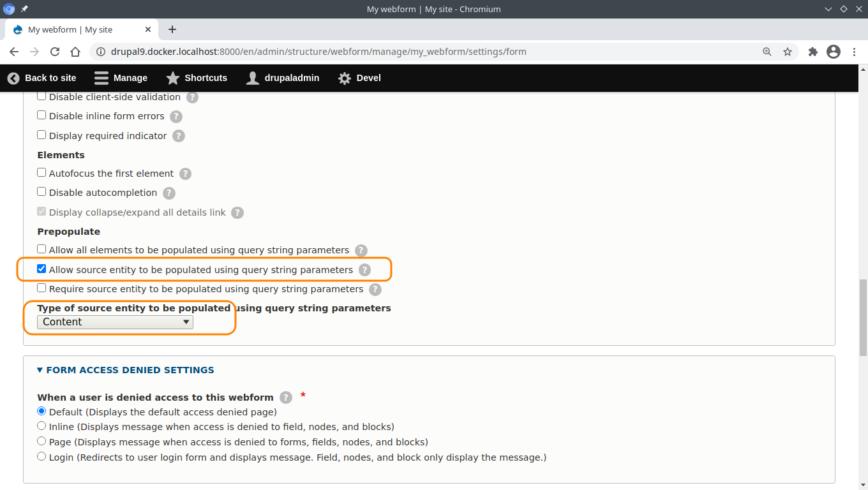Click the Prepopulate heading text
The image size is (868, 490).
pos(69,232)
